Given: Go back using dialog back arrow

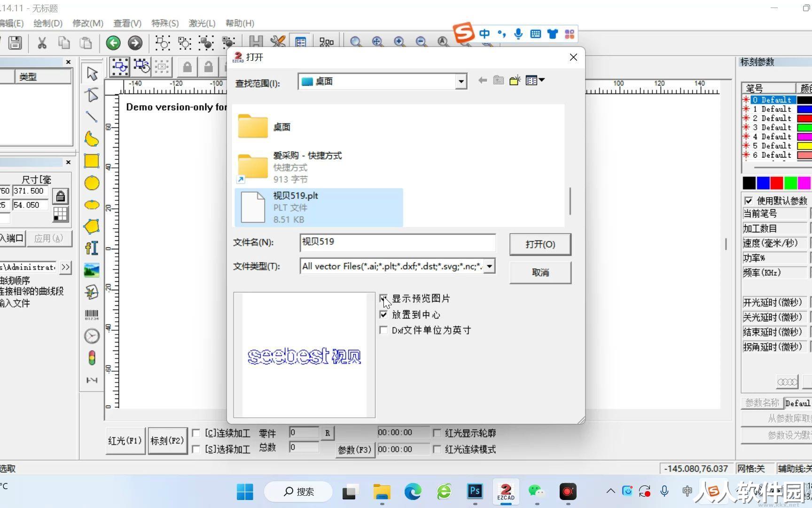Looking at the screenshot, I should [482, 80].
